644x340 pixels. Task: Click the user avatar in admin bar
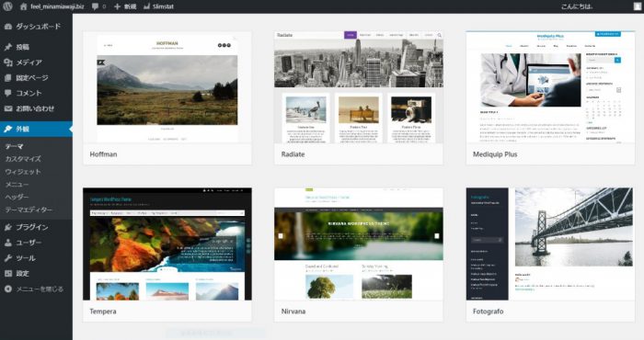pos(637,6)
